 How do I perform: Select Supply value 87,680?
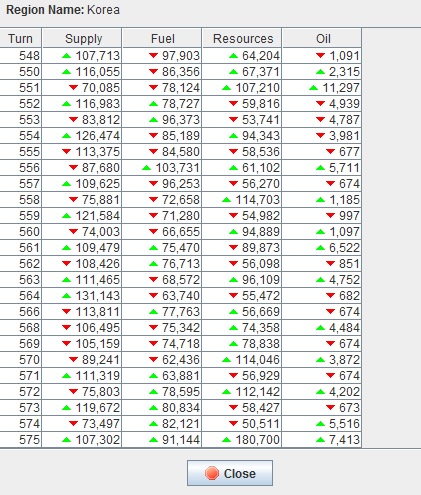tap(101, 168)
